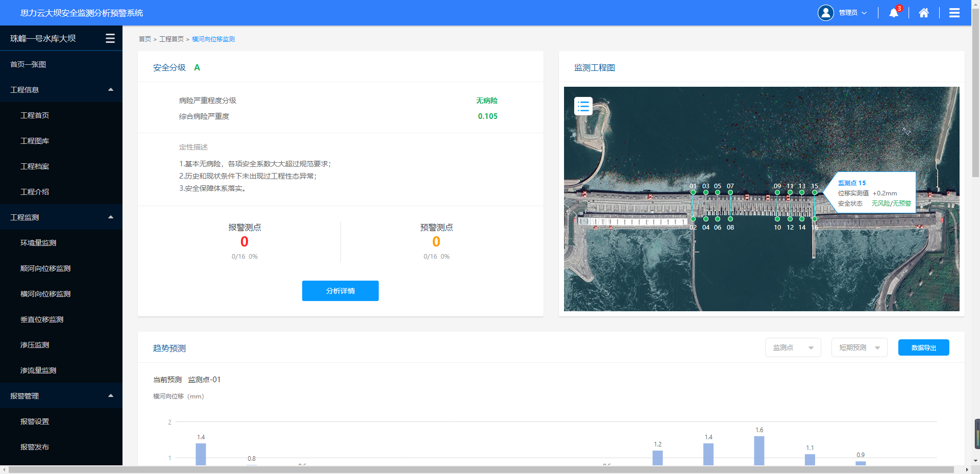Viewport: 980px width, 474px height.
Task: Open 工程首页 sidebar item
Action: (61, 115)
